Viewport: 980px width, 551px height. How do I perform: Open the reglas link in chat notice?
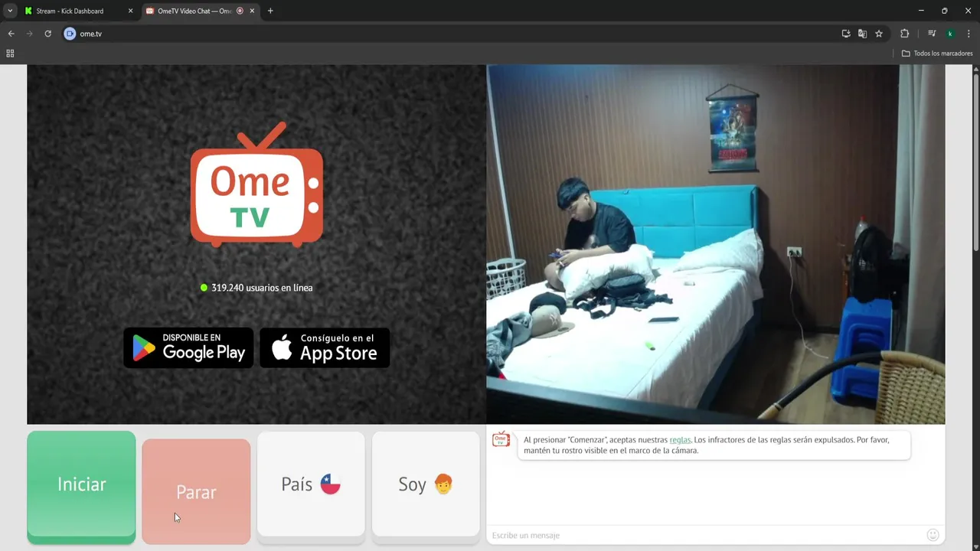pyautogui.click(x=680, y=440)
